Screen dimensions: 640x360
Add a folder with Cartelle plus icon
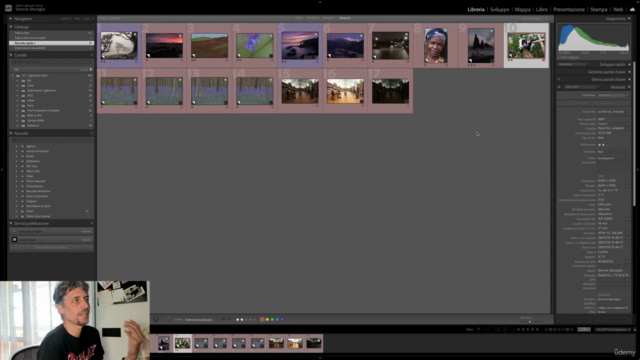click(x=91, y=55)
